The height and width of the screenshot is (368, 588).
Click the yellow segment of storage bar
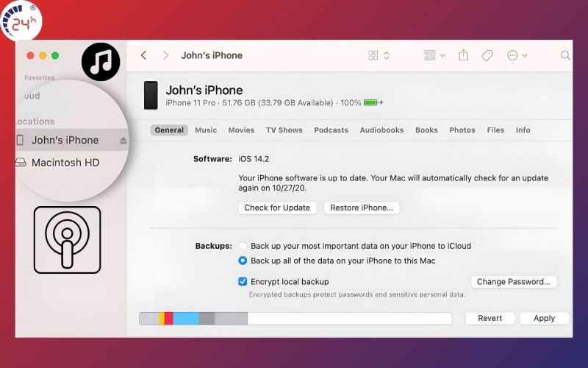click(x=162, y=318)
